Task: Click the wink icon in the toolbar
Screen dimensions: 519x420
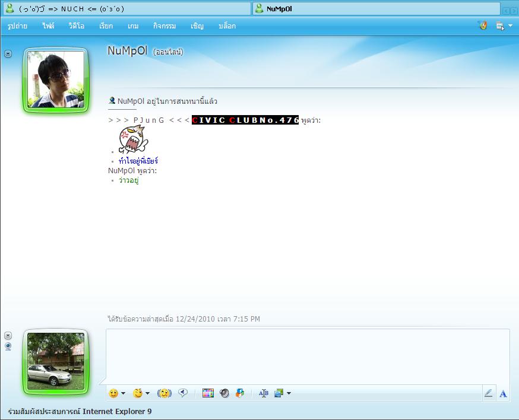Action: point(138,393)
